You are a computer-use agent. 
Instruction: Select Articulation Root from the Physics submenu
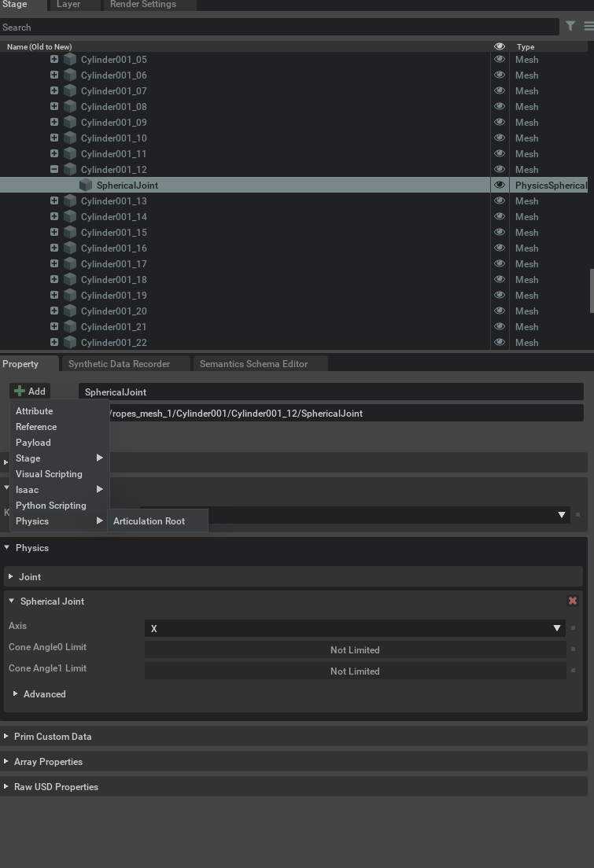tap(149, 520)
